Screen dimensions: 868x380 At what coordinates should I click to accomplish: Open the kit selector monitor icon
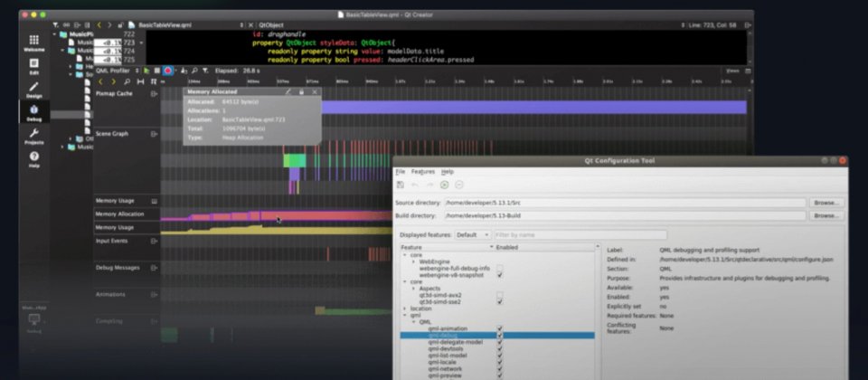pos(34,321)
